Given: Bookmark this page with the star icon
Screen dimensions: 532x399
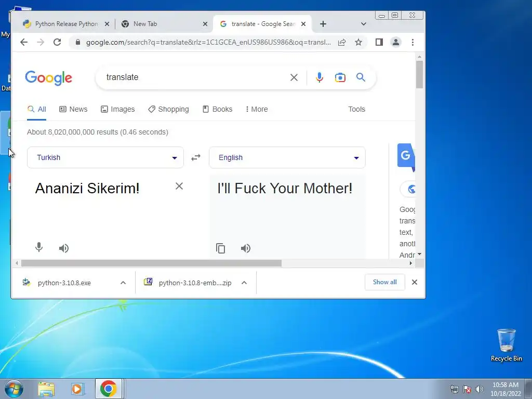Looking at the screenshot, I should pyautogui.click(x=358, y=42).
